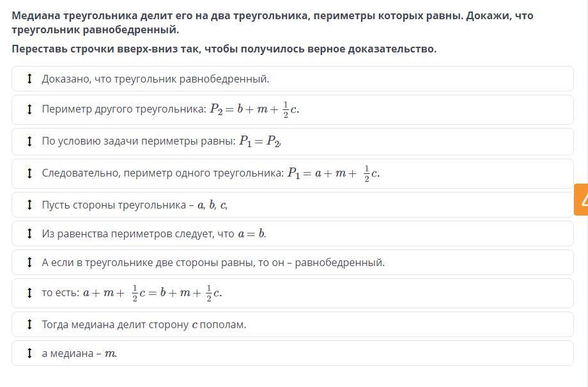This screenshot has height=387, width=588.
Task: Click the row text 'Пусть стороны треугольника – a, b, c'
Action: pyautogui.click(x=134, y=205)
